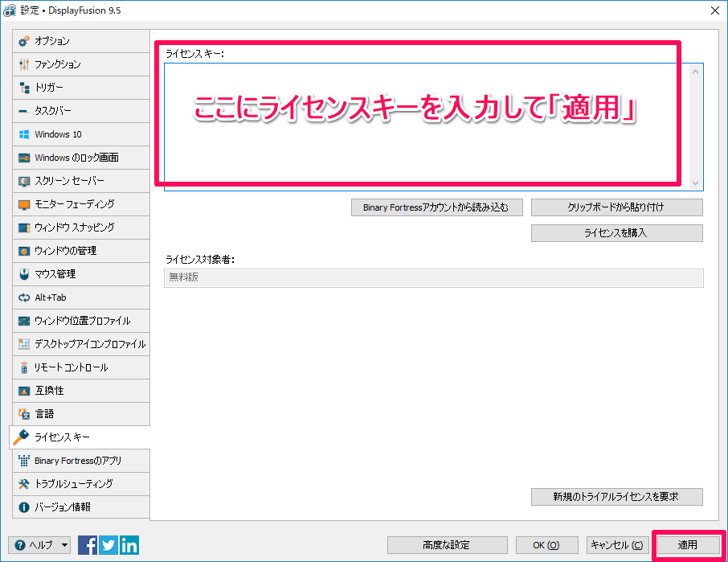Click the ウィンドウ位置プロファイル icon
The image size is (728, 562).
(x=24, y=321)
